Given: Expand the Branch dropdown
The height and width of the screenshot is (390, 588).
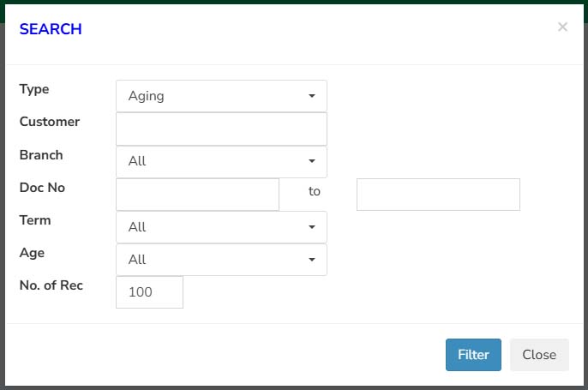Looking at the screenshot, I should click(x=221, y=161).
